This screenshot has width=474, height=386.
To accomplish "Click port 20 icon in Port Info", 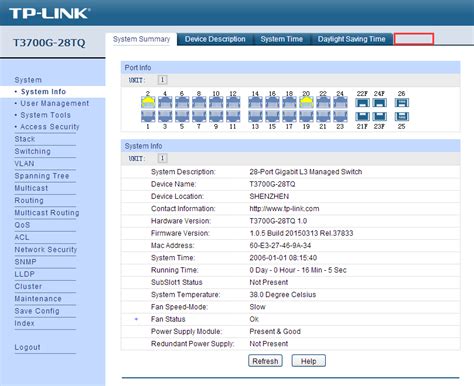I will 306,102.
